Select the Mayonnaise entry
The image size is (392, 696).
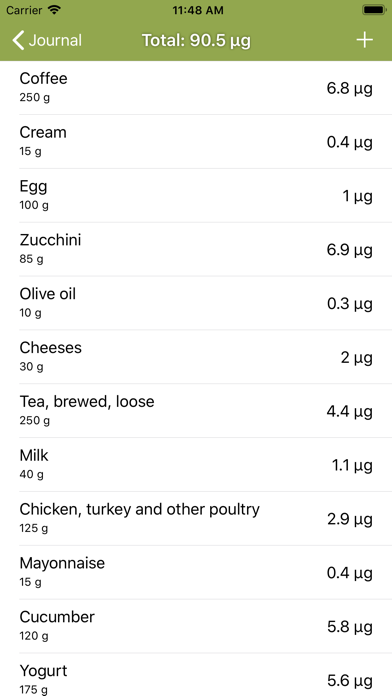(196, 573)
